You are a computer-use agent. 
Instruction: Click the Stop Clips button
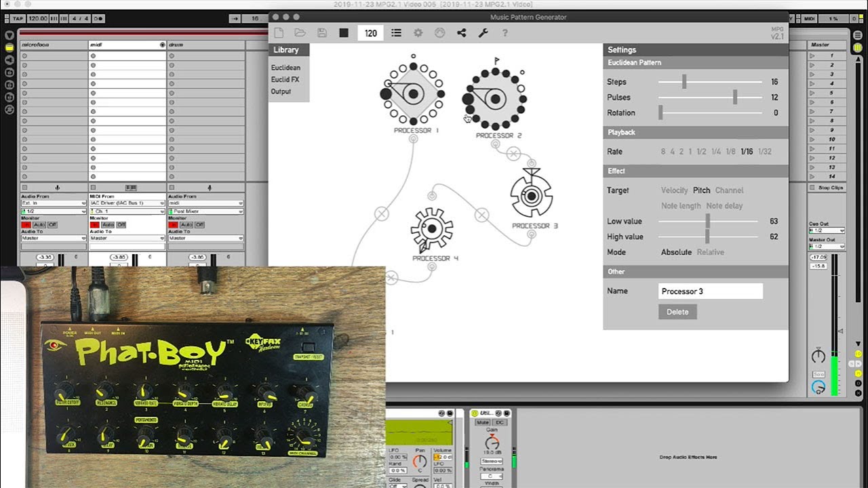click(x=827, y=187)
